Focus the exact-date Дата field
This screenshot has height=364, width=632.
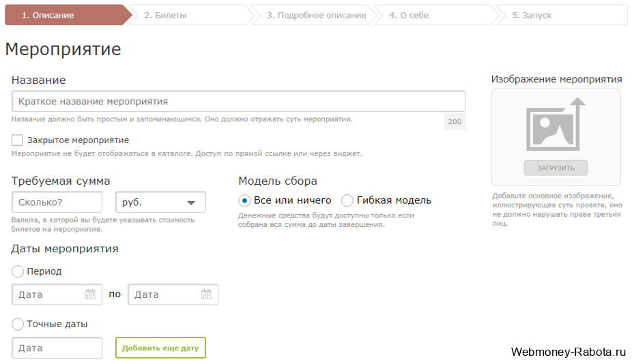tap(57, 348)
